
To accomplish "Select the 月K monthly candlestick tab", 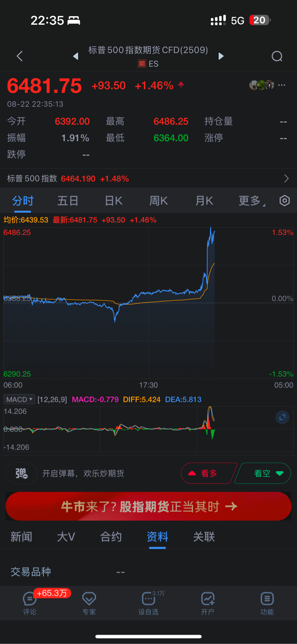I will (204, 201).
